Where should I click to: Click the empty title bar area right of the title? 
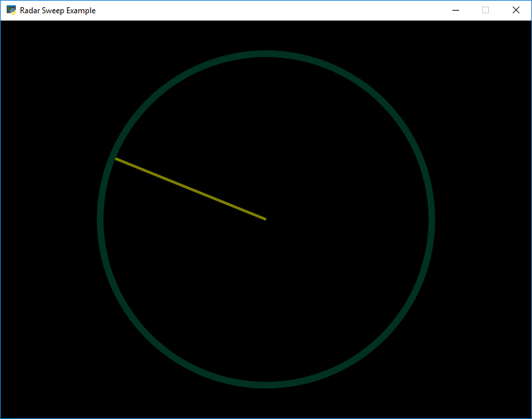pos(265,10)
